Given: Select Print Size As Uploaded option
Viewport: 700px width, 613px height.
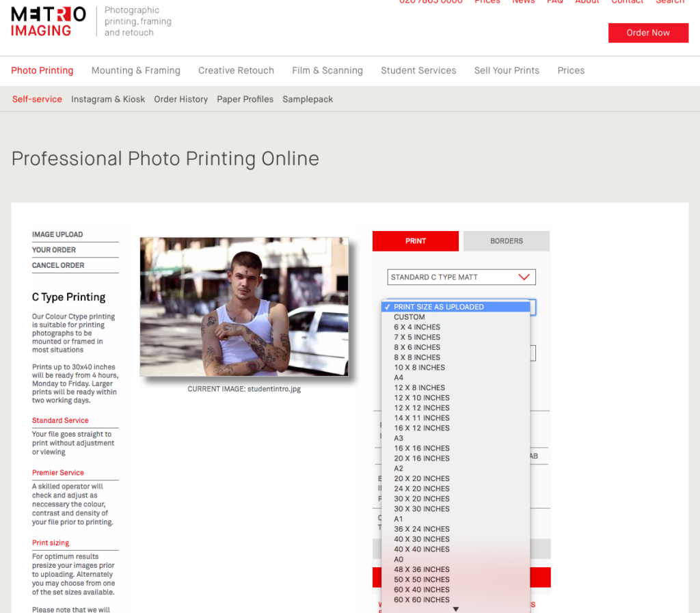Looking at the screenshot, I should click(x=438, y=307).
